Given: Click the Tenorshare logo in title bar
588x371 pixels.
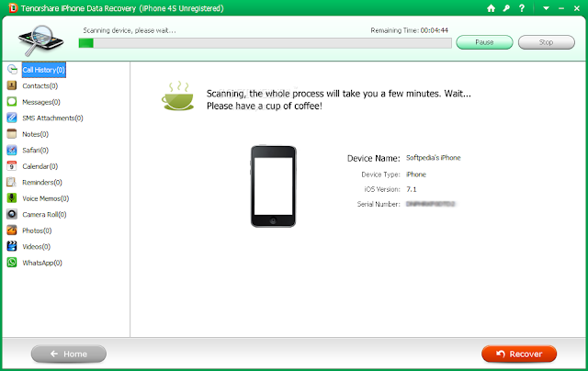Looking at the screenshot, I should [13, 8].
